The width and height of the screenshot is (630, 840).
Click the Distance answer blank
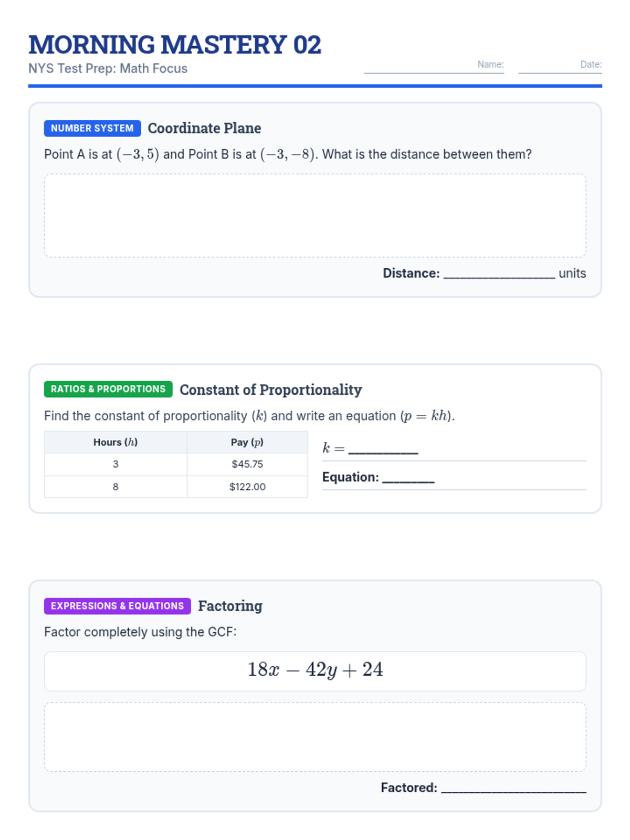point(499,274)
